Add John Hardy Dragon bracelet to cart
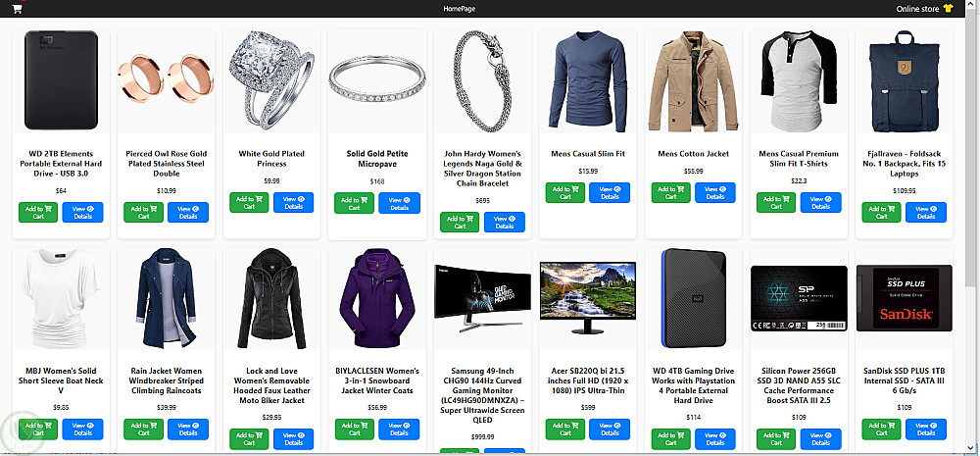Screen dimensions: 980x456 460,222
